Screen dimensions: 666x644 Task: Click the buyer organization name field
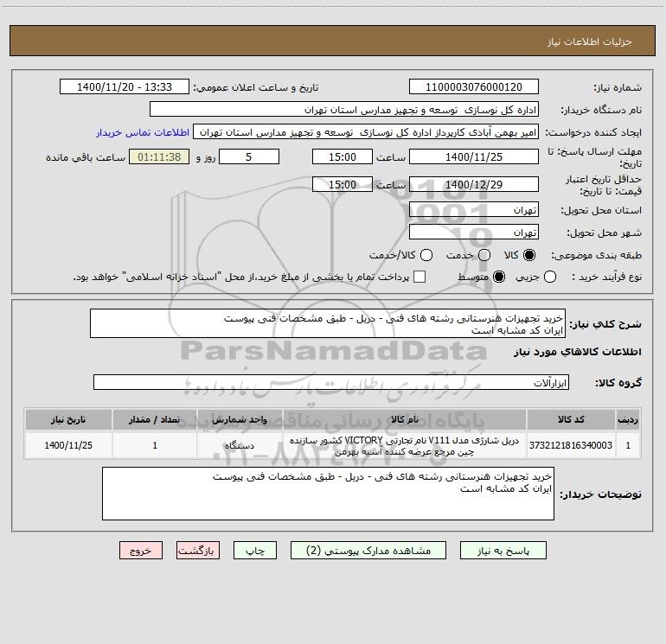[344, 110]
